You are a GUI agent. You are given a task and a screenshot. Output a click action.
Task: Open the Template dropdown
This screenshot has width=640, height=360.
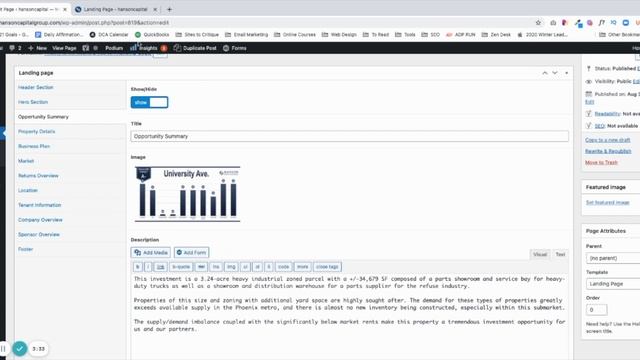click(x=613, y=284)
